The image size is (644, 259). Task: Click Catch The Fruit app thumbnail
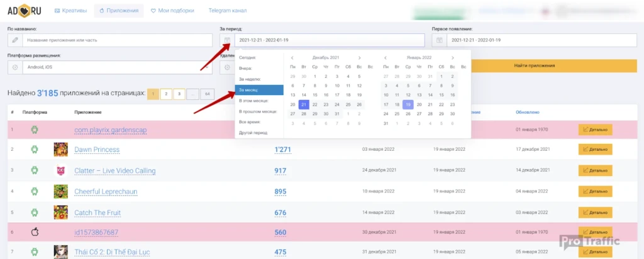click(61, 212)
